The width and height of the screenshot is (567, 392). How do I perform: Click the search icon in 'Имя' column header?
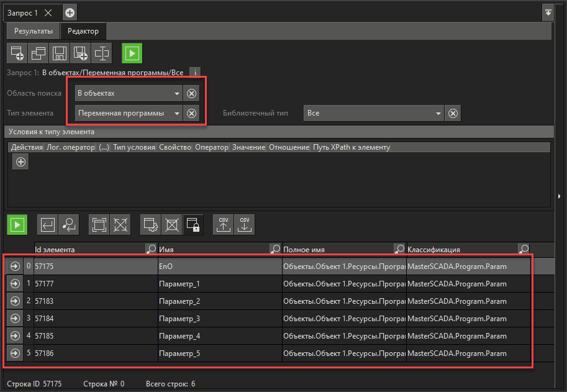point(274,249)
